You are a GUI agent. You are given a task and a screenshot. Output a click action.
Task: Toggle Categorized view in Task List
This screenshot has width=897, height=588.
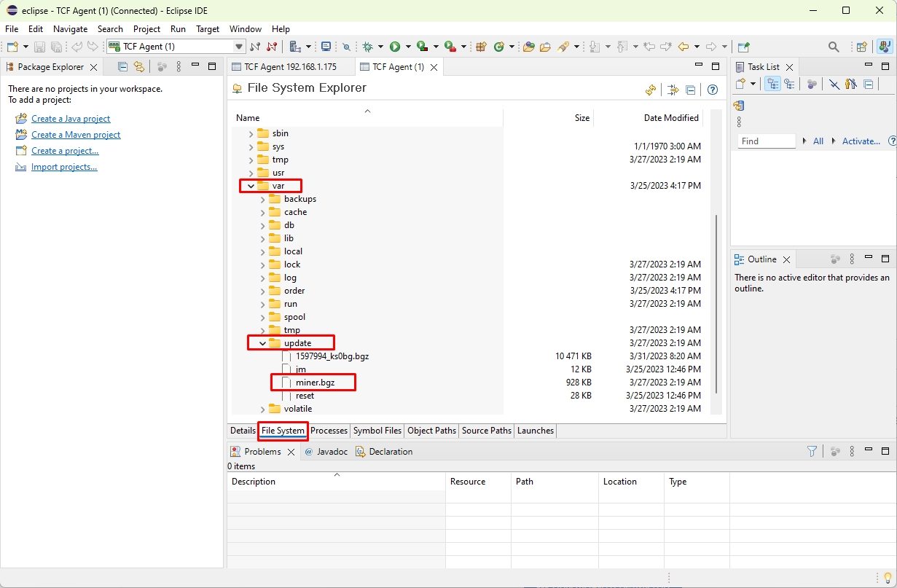point(772,85)
